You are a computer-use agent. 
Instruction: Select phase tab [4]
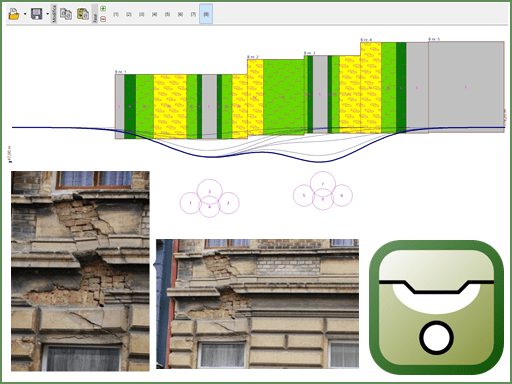click(x=154, y=14)
